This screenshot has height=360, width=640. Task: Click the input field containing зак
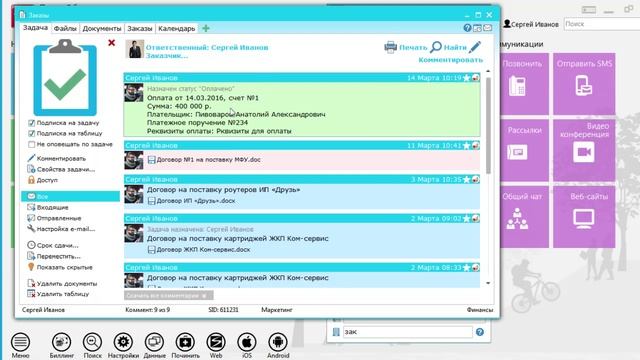pos(407,332)
